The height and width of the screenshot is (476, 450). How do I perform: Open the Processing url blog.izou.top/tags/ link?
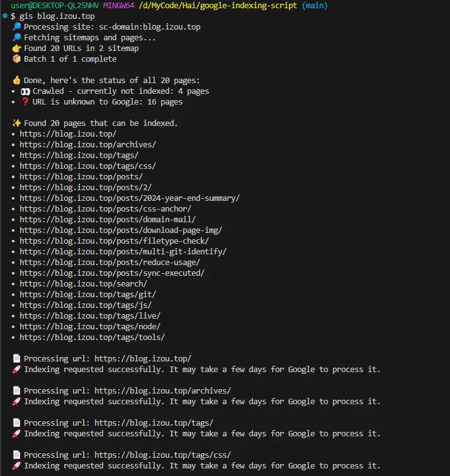click(x=154, y=423)
